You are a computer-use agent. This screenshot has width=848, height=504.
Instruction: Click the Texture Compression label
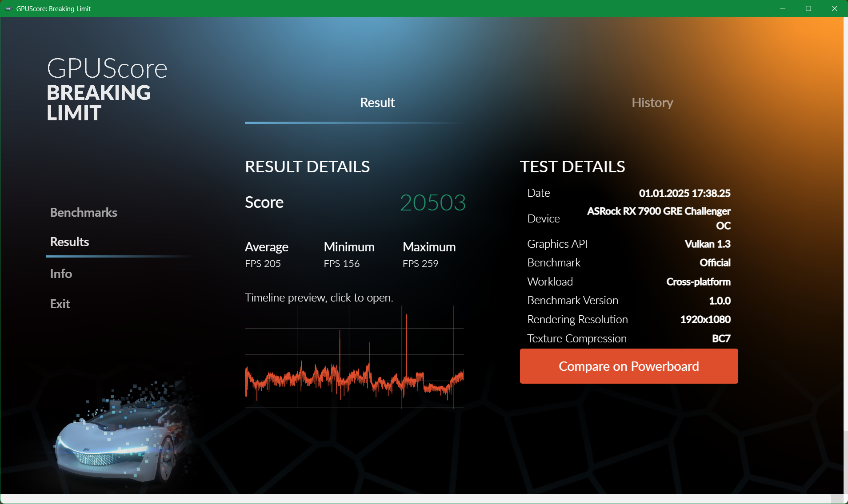[577, 338]
